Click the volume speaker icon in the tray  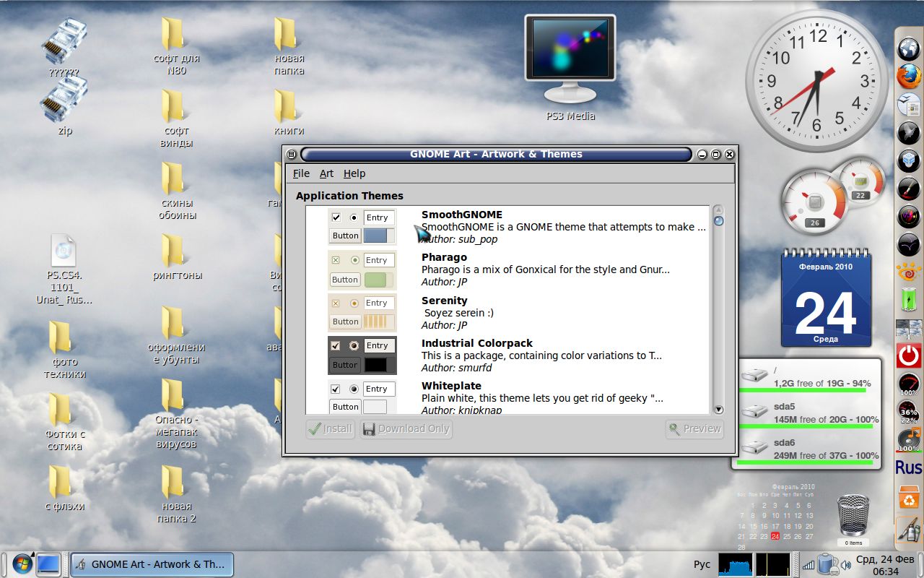pyautogui.click(x=845, y=564)
